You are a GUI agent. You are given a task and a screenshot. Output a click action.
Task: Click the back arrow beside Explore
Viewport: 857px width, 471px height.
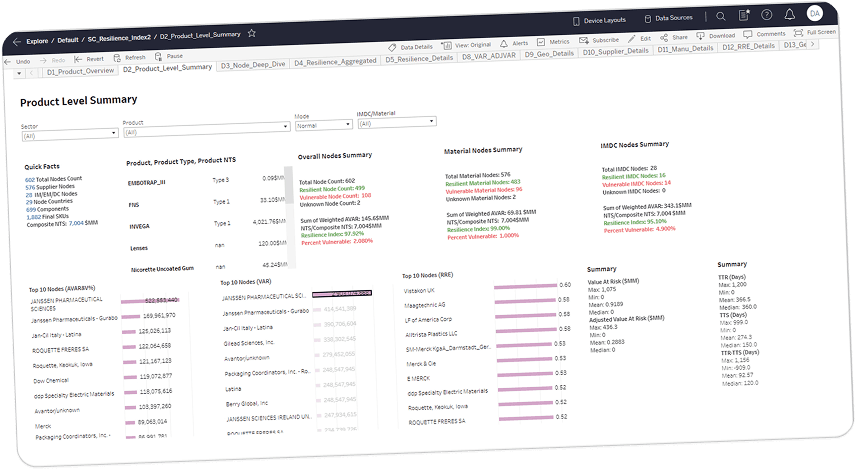point(17,42)
